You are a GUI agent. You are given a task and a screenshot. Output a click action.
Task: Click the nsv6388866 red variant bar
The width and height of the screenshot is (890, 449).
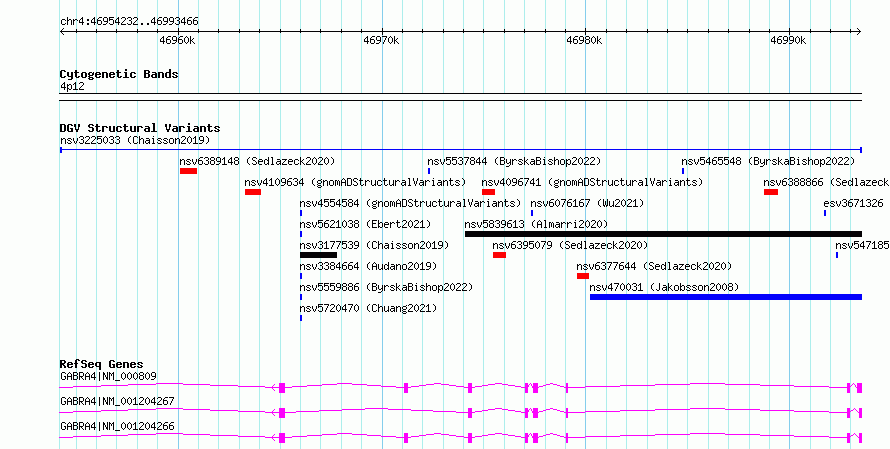tap(771, 192)
